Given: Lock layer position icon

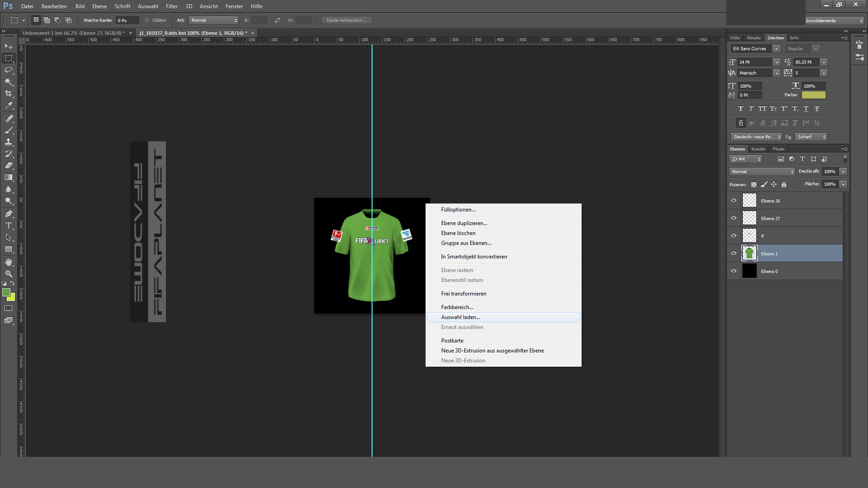Looking at the screenshot, I should coord(774,184).
